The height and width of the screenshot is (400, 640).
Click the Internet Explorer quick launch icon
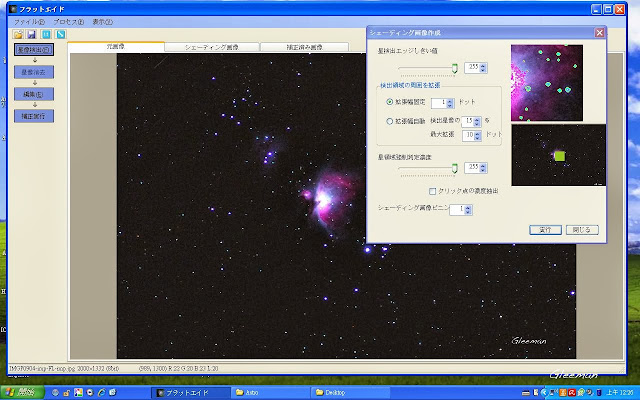[x=102, y=393]
